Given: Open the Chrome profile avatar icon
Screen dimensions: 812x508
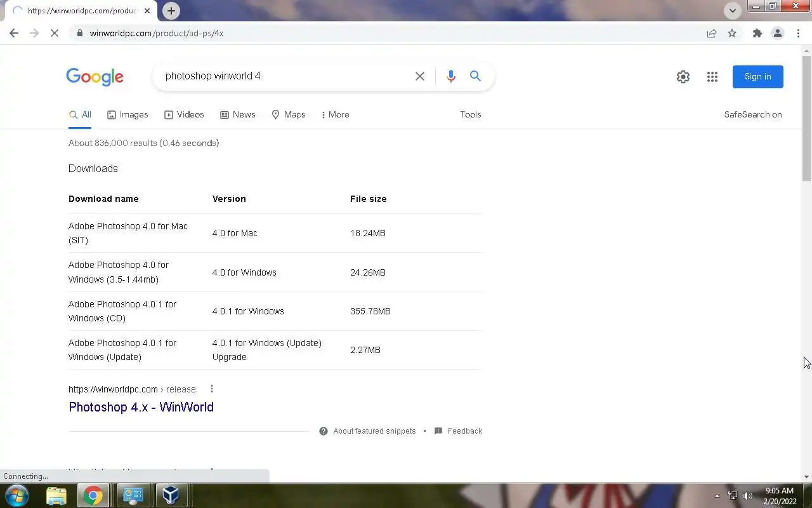Looking at the screenshot, I should 777,33.
